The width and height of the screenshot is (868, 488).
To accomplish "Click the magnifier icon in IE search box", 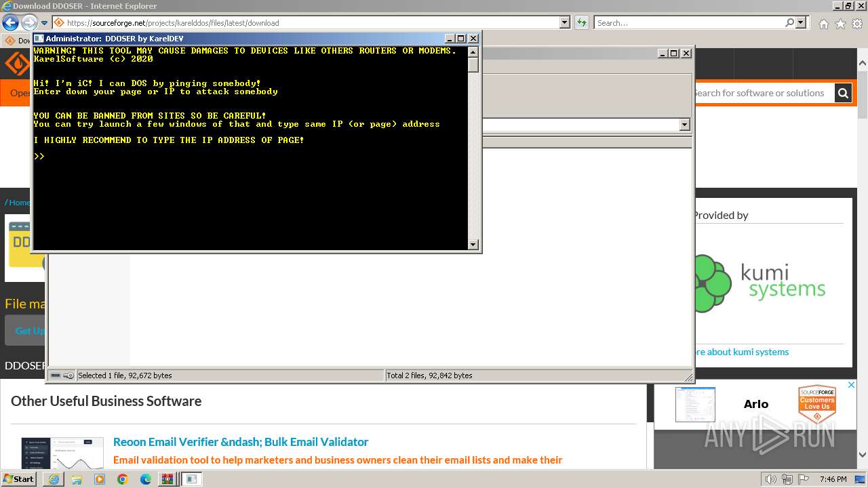I will (789, 22).
